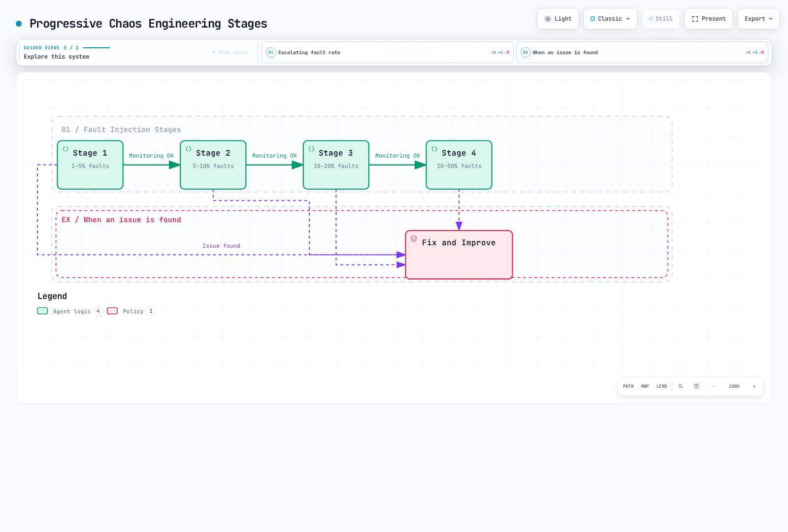Activate the MAP view
Screen dimensions: 788x532
pyautogui.click(x=645, y=386)
